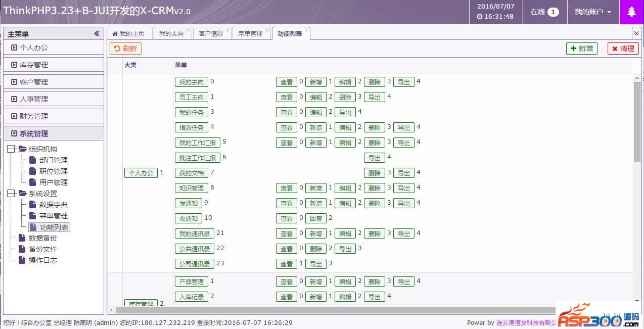Click the vertical scrollbar of the function list
This screenshot has height=329, width=644.
tap(636, 121)
